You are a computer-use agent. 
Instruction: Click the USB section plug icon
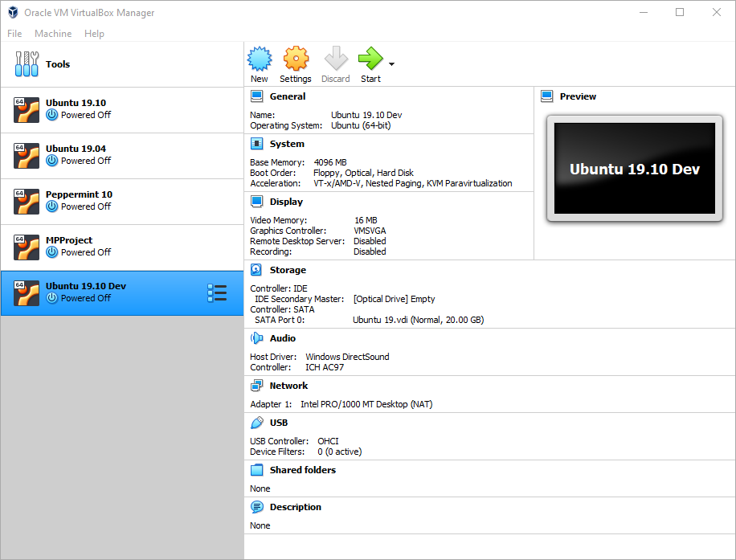pos(257,423)
